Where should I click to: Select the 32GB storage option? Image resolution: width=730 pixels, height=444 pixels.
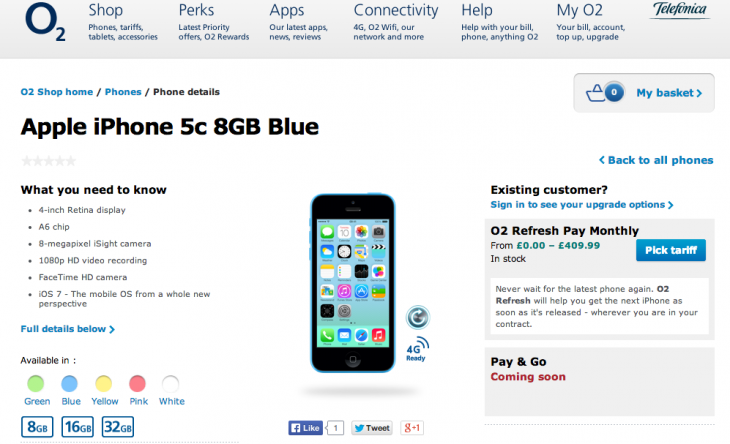click(118, 427)
